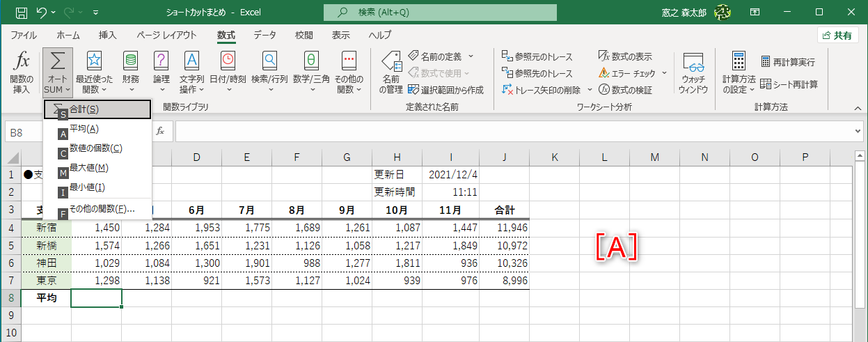This screenshot has height=342, width=868.
Task: Click the 関数の挿入 (Insert Function) icon
Action: [x=22, y=61]
